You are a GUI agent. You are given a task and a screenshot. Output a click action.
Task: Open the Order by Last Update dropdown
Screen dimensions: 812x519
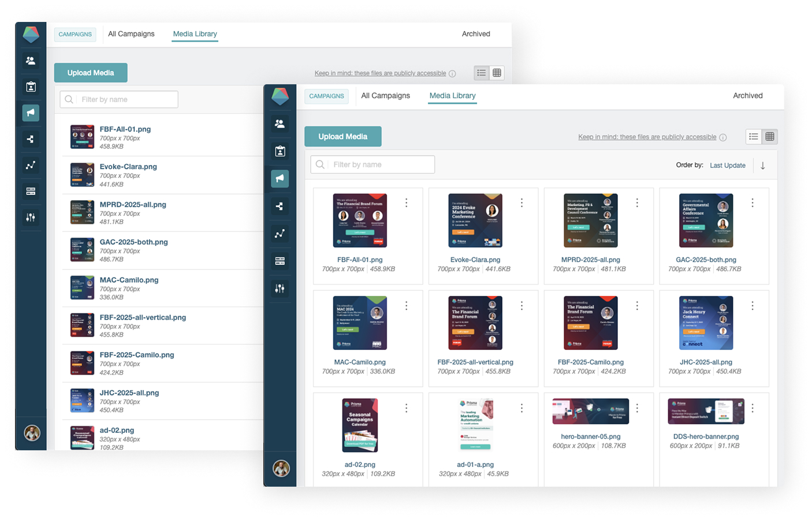coord(727,166)
